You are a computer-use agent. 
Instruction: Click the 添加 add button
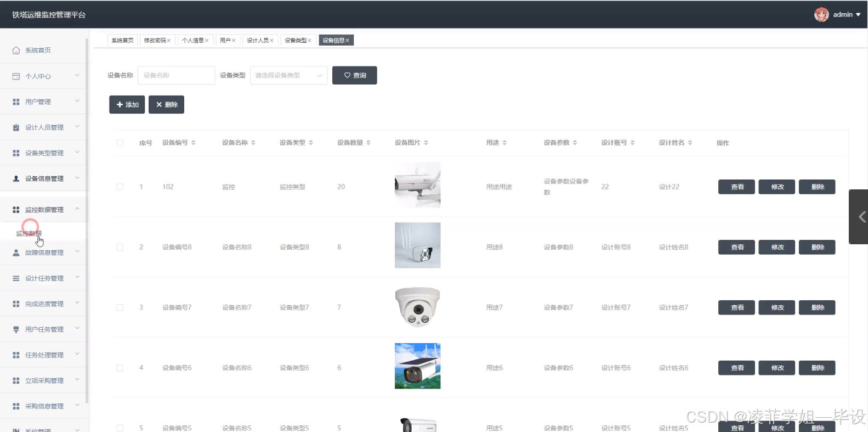click(127, 104)
